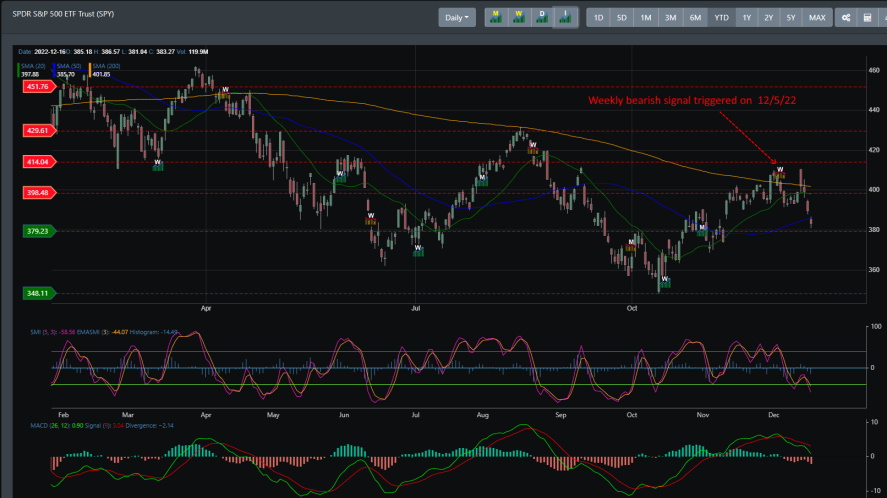Open the calculator icon
This screenshot has height=498, width=887.
tap(867, 18)
